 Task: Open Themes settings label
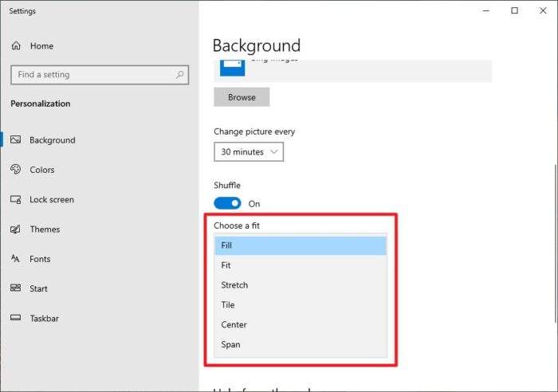[45, 229]
